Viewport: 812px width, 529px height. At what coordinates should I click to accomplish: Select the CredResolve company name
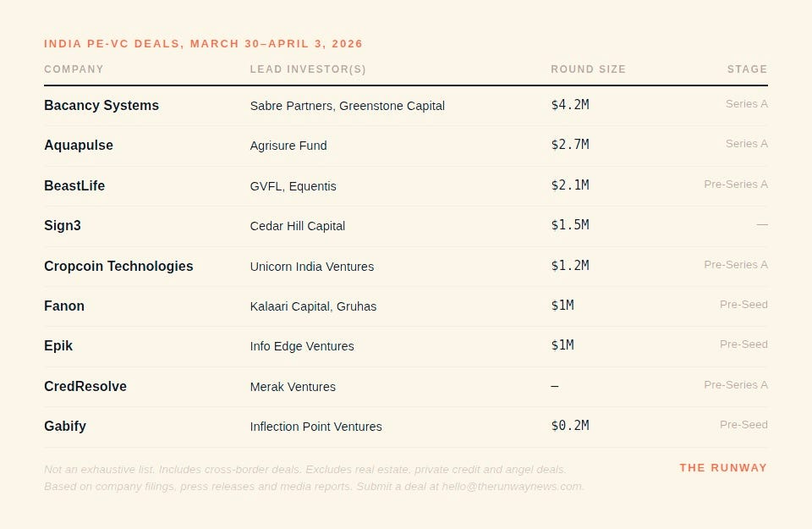[x=85, y=386]
